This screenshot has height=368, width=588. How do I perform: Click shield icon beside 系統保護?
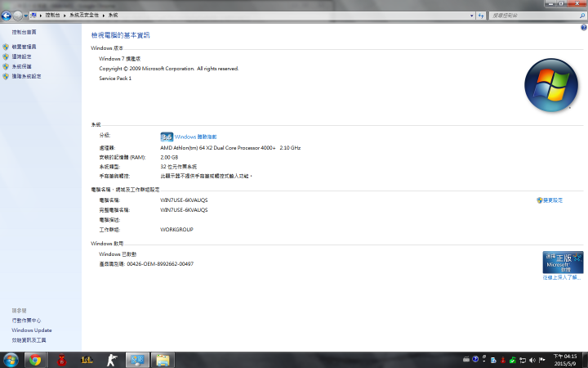coord(6,66)
